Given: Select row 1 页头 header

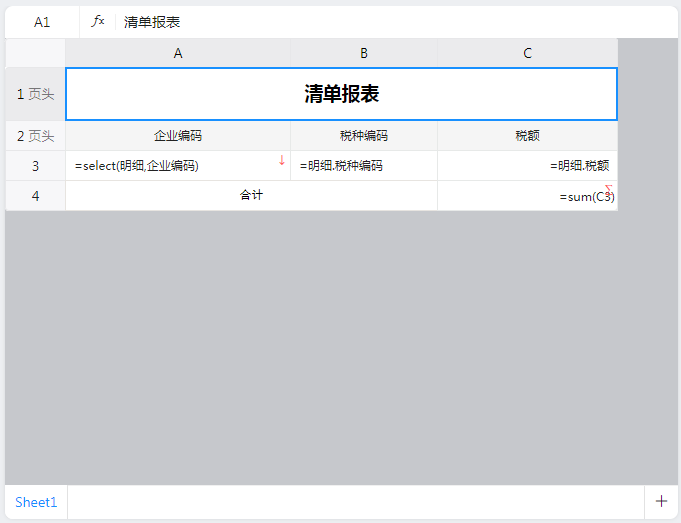Looking at the screenshot, I should click(x=35, y=94).
